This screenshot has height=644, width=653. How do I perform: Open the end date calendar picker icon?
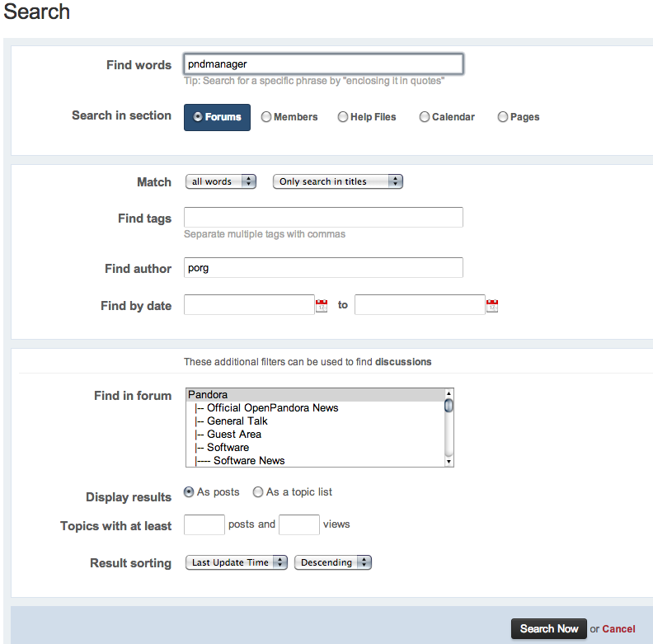coord(492,306)
